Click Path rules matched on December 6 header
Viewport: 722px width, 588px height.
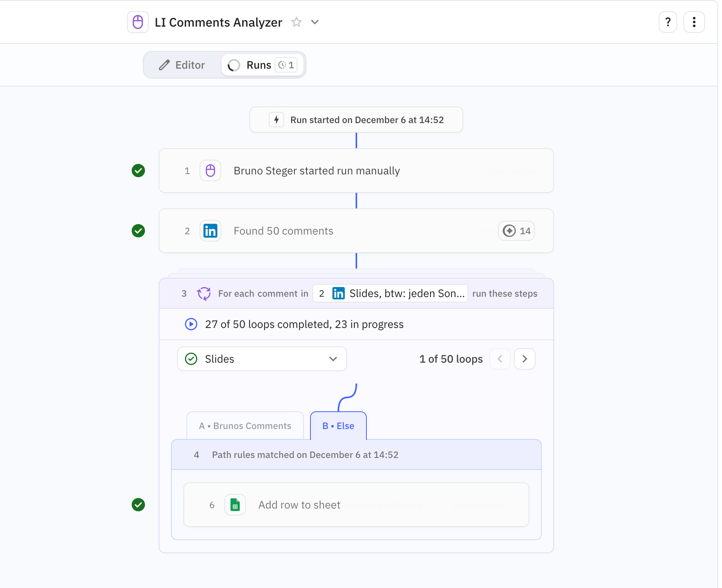[x=356, y=455]
